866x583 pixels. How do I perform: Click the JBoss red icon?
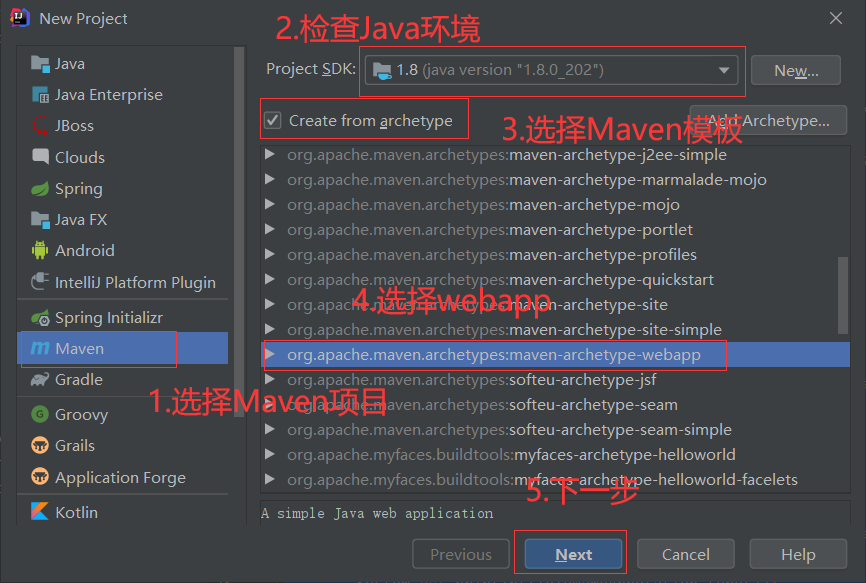[40, 126]
